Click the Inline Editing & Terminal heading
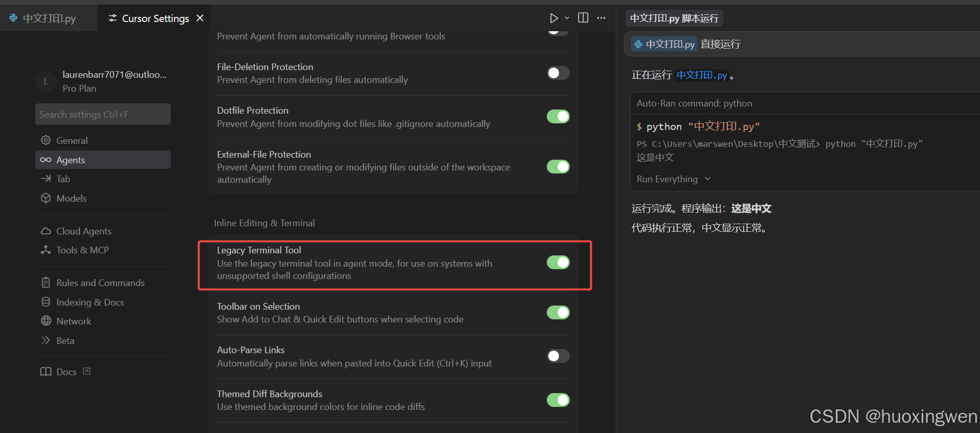 coord(264,223)
